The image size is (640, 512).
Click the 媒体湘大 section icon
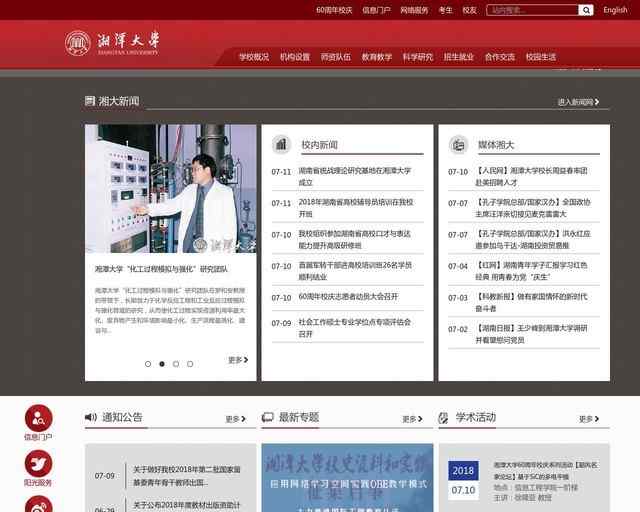pos(458,144)
